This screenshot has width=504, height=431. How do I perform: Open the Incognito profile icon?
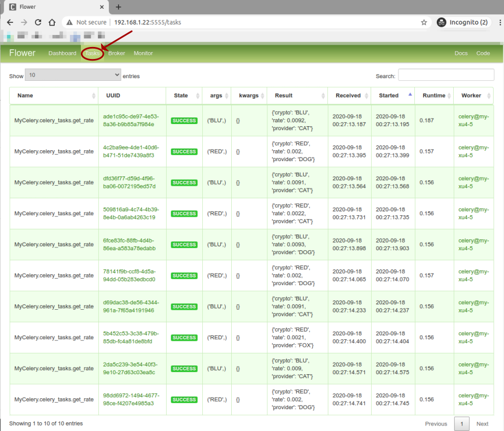(442, 22)
